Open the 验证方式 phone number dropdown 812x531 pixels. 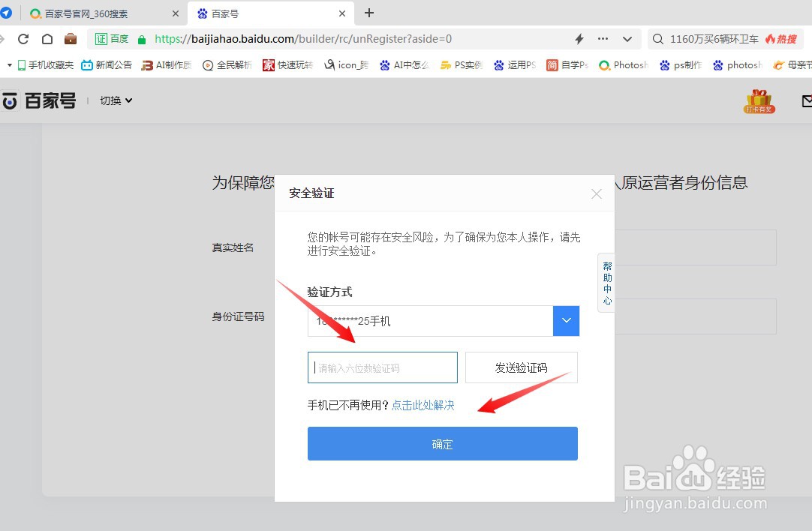coord(567,321)
